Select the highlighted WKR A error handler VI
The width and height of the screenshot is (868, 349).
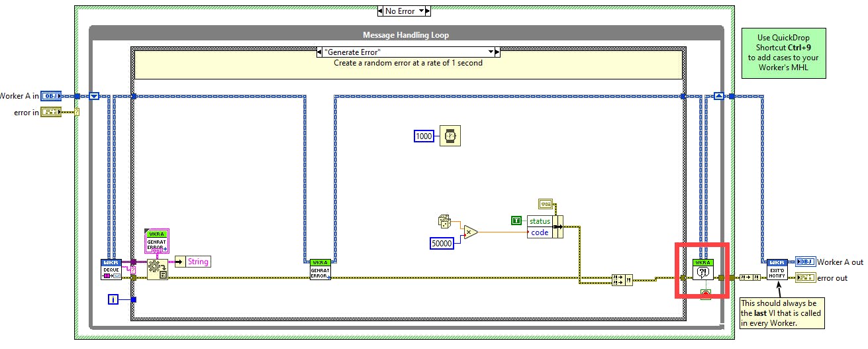click(x=702, y=270)
